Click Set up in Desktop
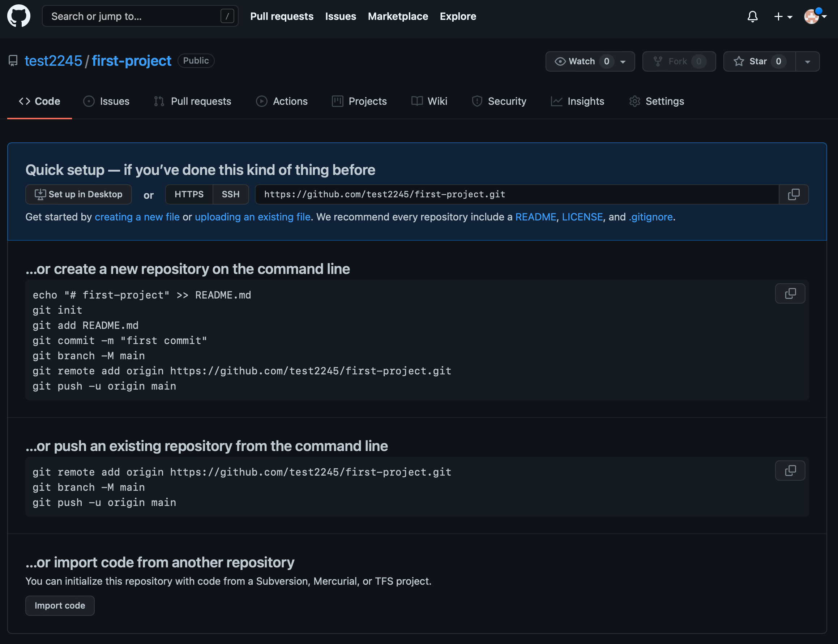 tap(78, 194)
